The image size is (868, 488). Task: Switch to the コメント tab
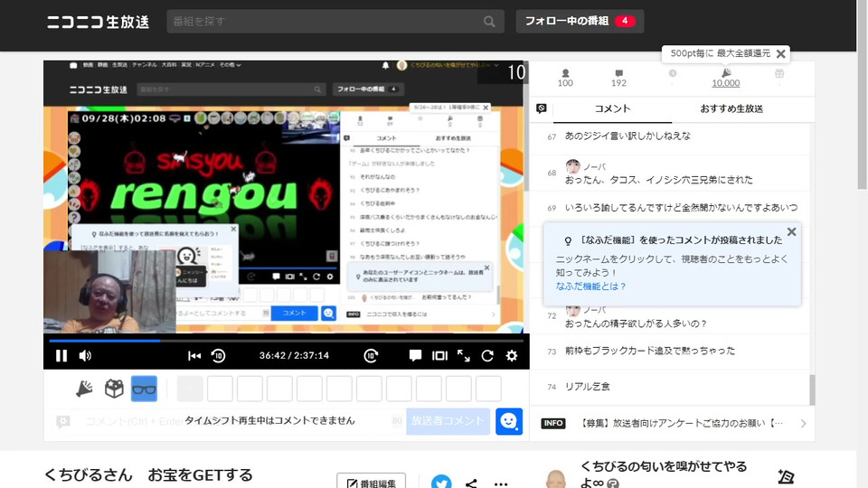(612, 109)
